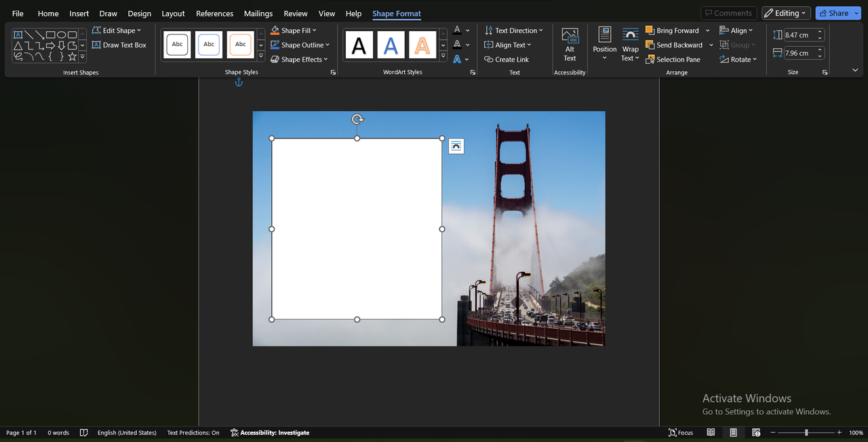Image resolution: width=868 pixels, height=442 pixels.
Task: Select the Text Box shape in gallery
Action: (18, 35)
